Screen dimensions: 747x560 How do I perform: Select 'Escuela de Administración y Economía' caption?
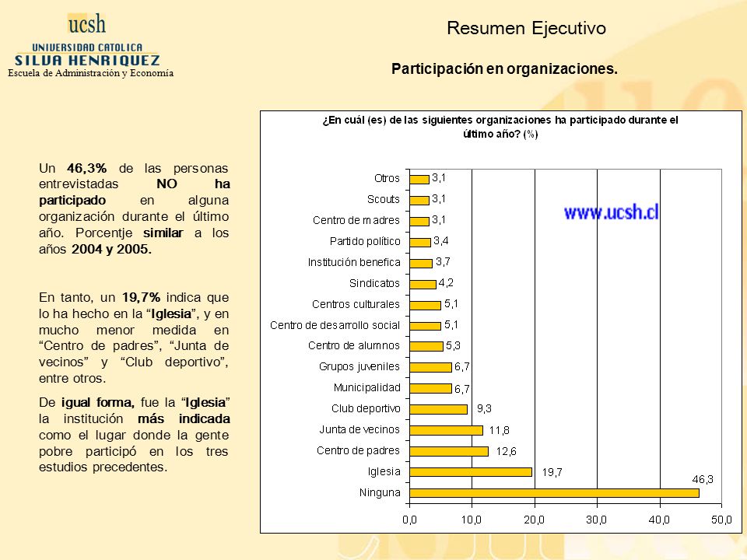(x=90, y=73)
